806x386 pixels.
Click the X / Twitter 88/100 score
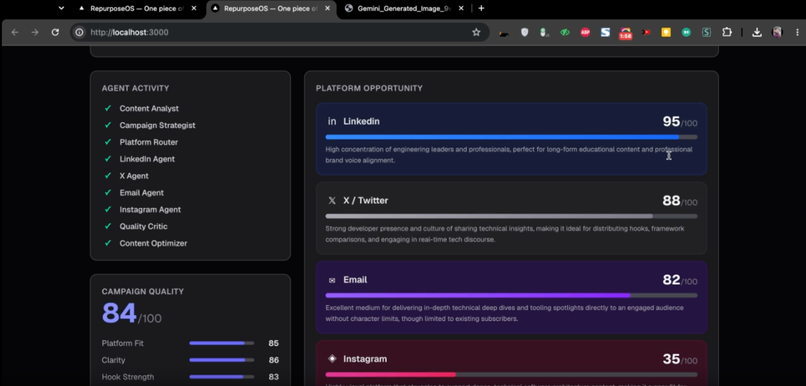tap(680, 201)
